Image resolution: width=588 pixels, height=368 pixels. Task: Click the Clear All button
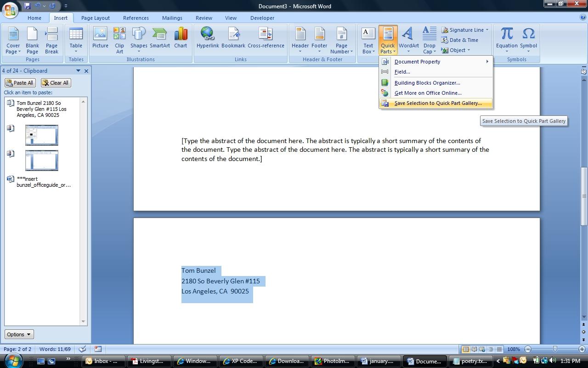coord(56,82)
